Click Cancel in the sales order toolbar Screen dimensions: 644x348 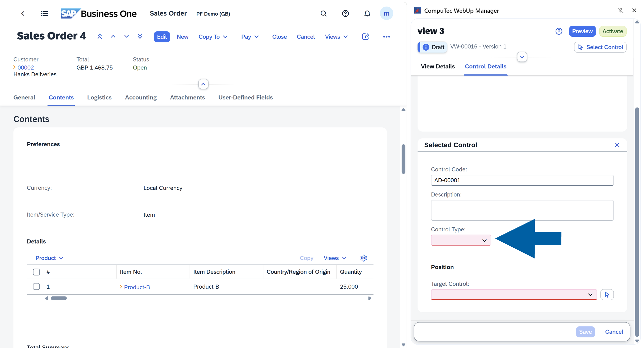tap(306, 37)
